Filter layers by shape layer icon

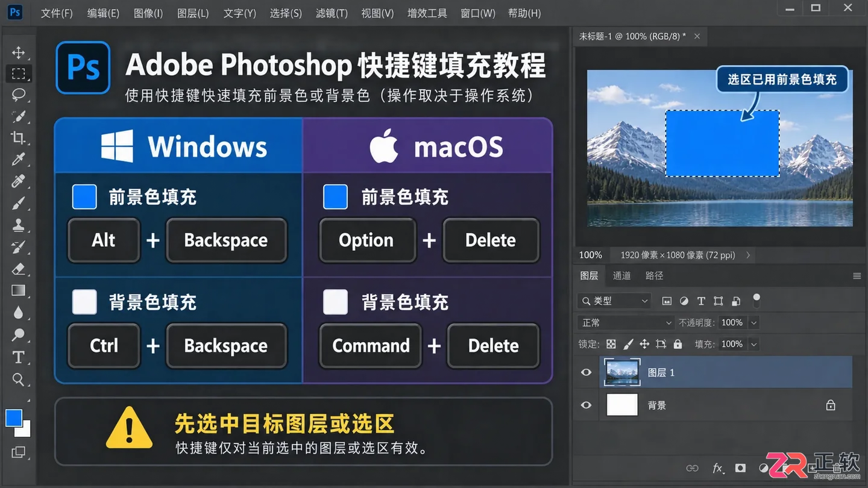click(x=719, y=301)
